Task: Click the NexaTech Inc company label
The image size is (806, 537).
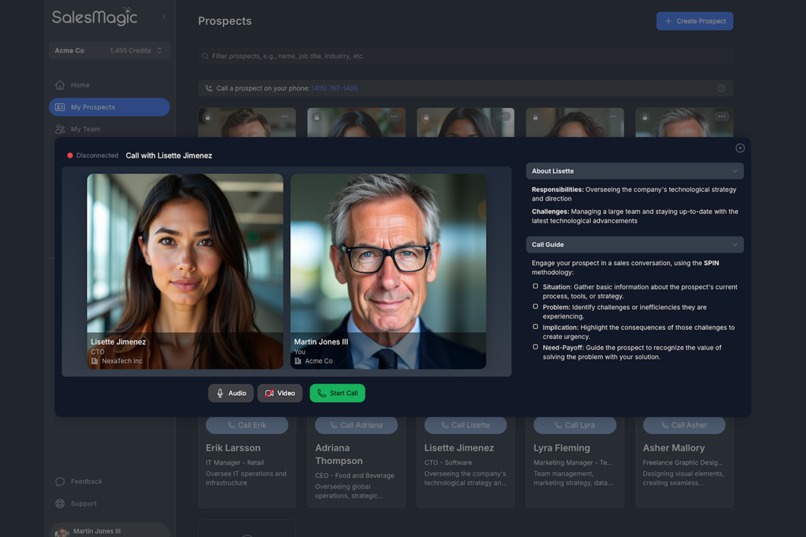Action: tap(117, 361)
